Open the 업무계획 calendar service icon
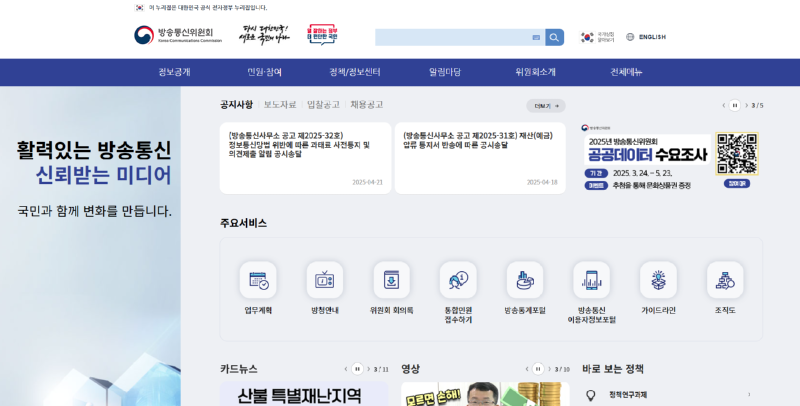The image size is (800, 406). point(258,280)
